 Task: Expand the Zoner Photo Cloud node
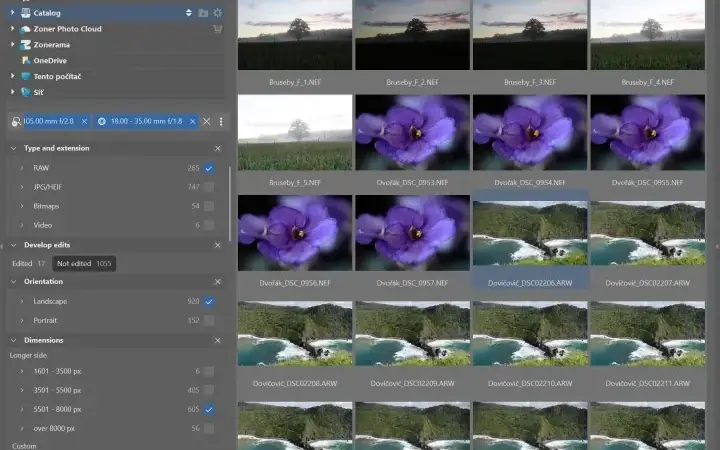click(12, 28)
